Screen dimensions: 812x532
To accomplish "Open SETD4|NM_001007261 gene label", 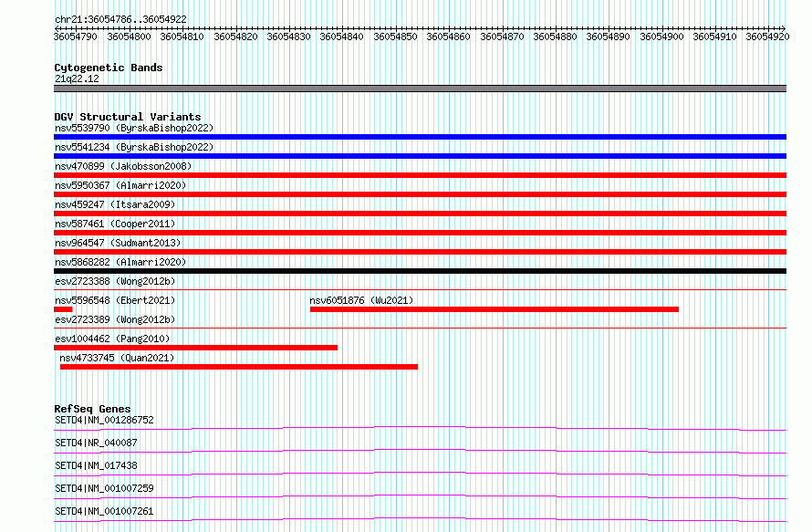I will 104,511.
